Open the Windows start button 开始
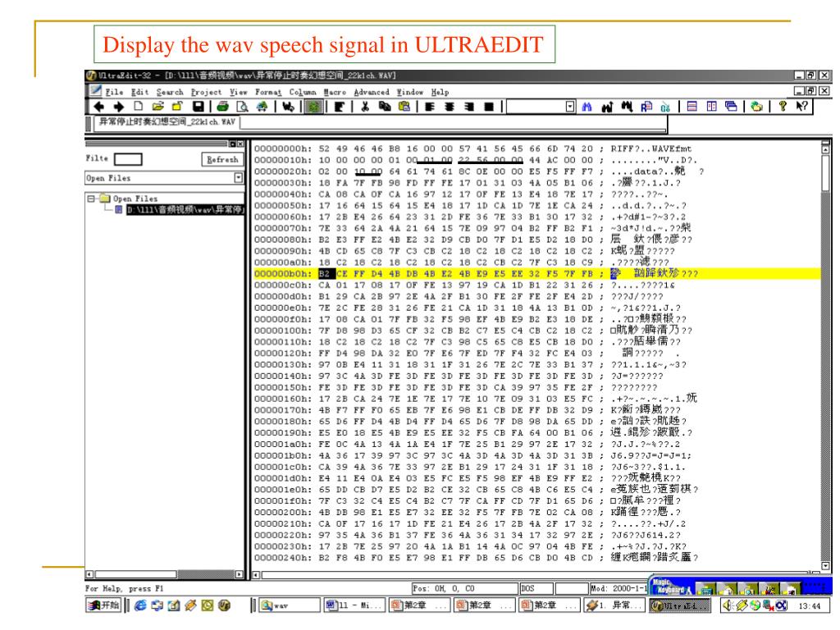The height and width of the screenshot is (630, 840). click(x=104, y=605)
